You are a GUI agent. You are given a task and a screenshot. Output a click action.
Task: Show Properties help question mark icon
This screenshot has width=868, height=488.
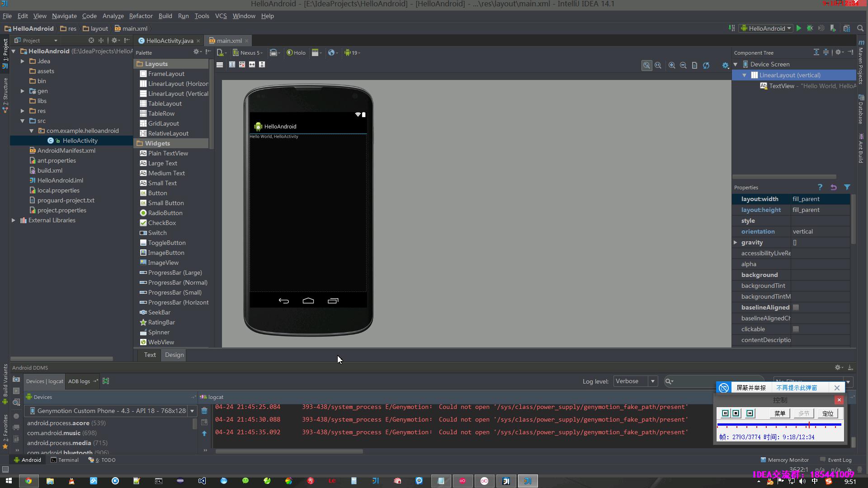(820, 187)
